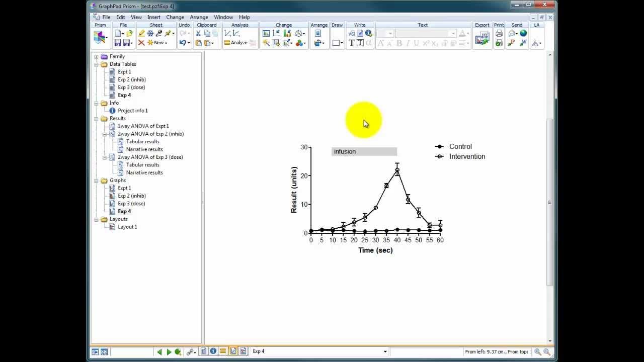Create a new file using the blank page icon
This screenshot has width=644, height=362.
pyautogui.click(x=118, y=33)
